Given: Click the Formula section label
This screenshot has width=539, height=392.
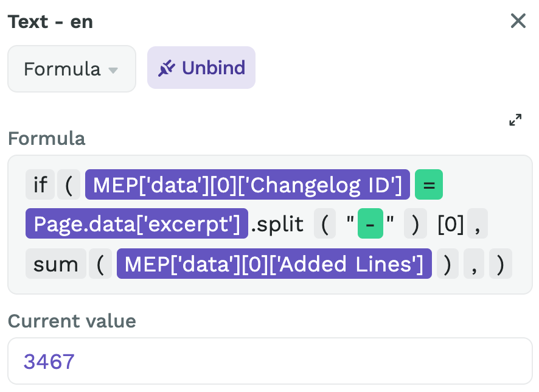Looking at the screenshot, I should 46,139.
